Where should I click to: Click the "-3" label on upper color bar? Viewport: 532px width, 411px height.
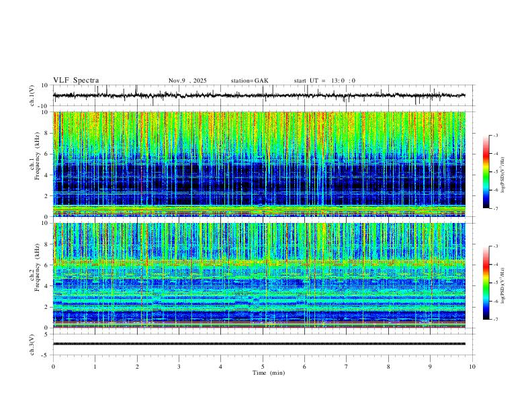[495, 135]
